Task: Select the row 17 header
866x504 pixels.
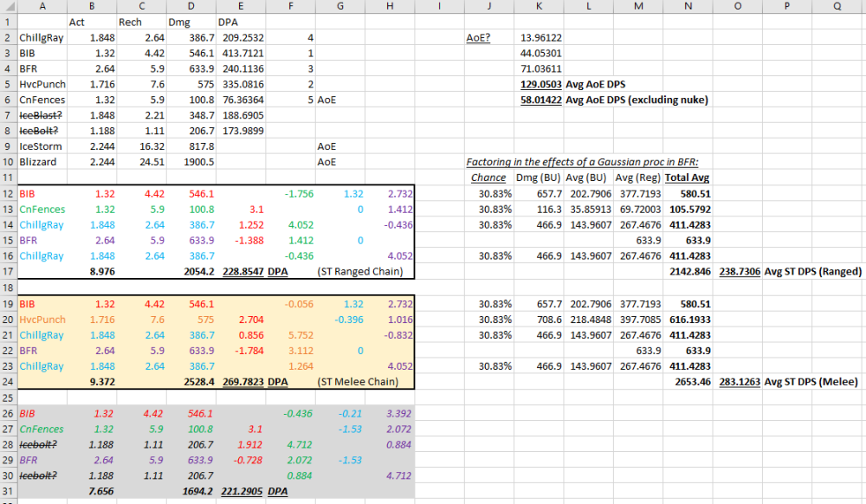Action: coord(8,271)
